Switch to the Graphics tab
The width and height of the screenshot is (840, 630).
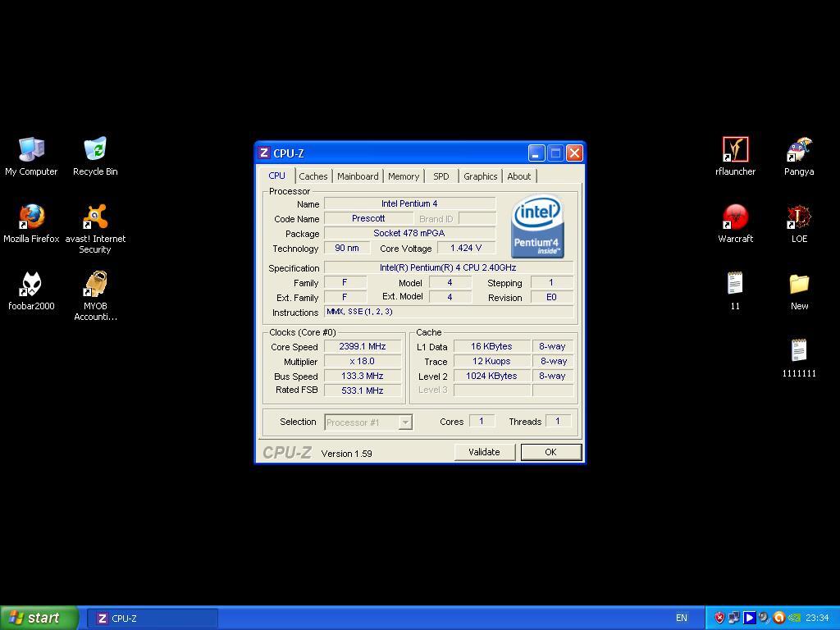tap(480, 176)
